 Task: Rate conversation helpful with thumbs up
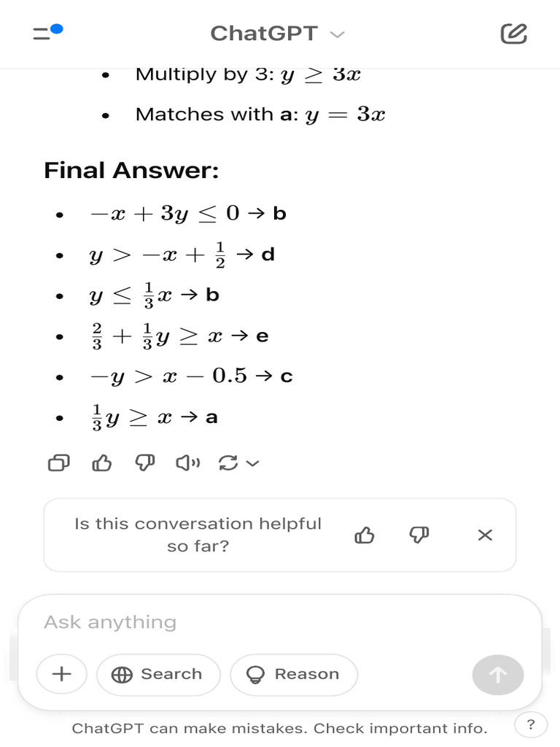(x=364, y=535)
